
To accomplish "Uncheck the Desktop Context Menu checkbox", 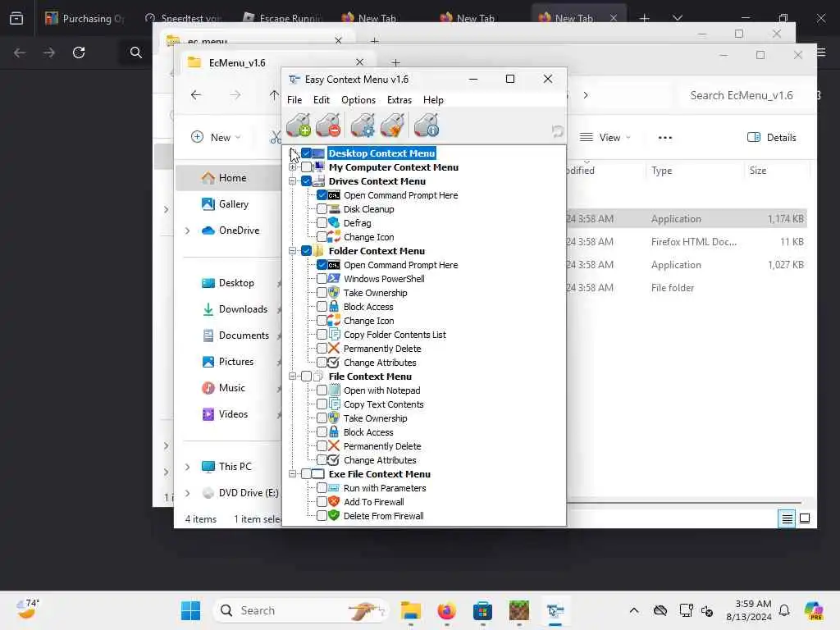I will [306, 153].
